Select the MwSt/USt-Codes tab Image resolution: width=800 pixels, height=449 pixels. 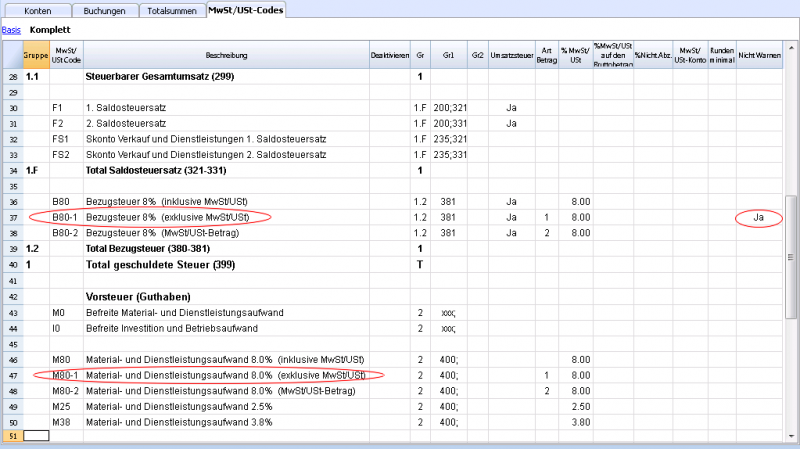click(x=246, y=10)
